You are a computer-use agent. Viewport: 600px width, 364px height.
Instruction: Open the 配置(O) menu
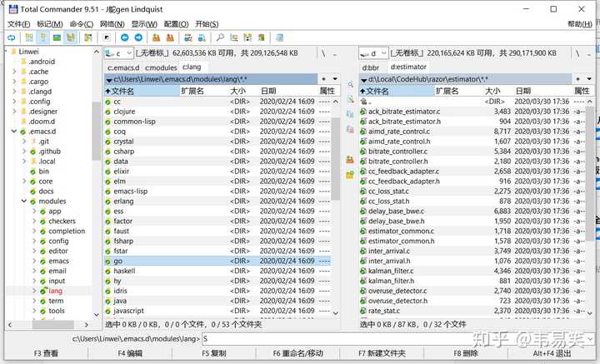click(x=176, y=24)
